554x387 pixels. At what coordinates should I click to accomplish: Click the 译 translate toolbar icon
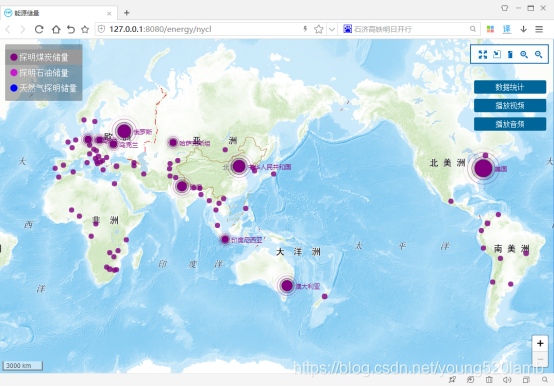click(x=507, y=29)
